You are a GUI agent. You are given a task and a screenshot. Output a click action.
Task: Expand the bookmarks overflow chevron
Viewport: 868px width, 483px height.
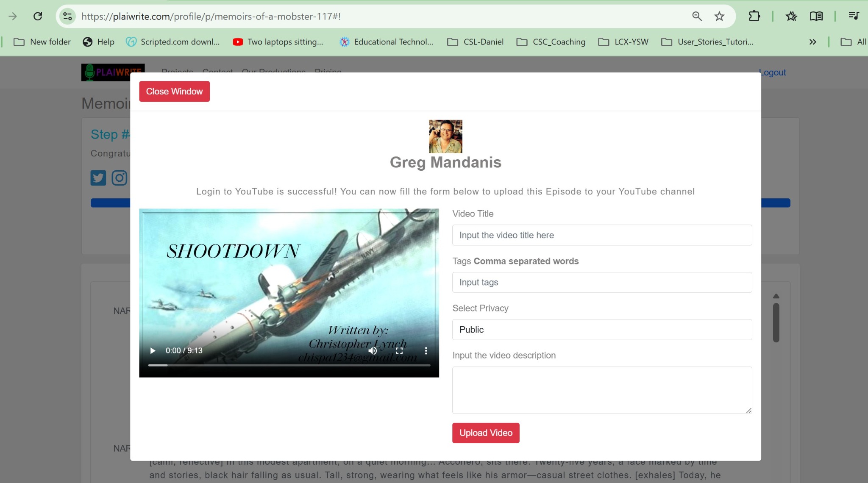tap(812, 42)
